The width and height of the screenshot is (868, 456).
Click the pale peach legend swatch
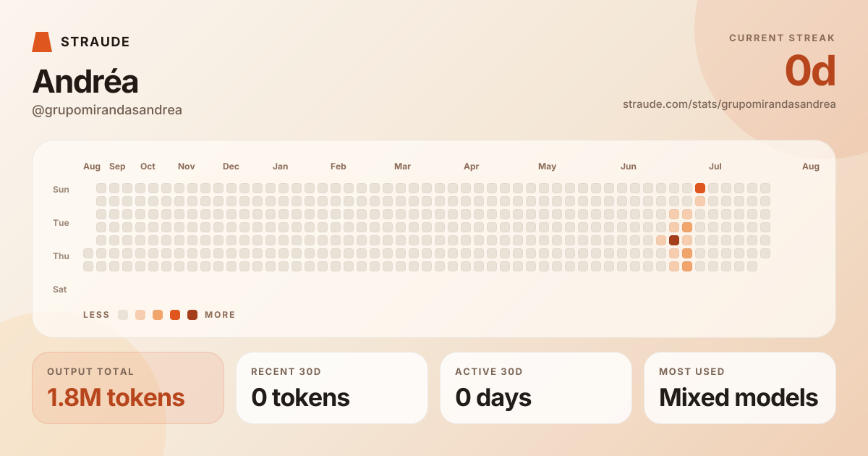click(x=140, y=315)
